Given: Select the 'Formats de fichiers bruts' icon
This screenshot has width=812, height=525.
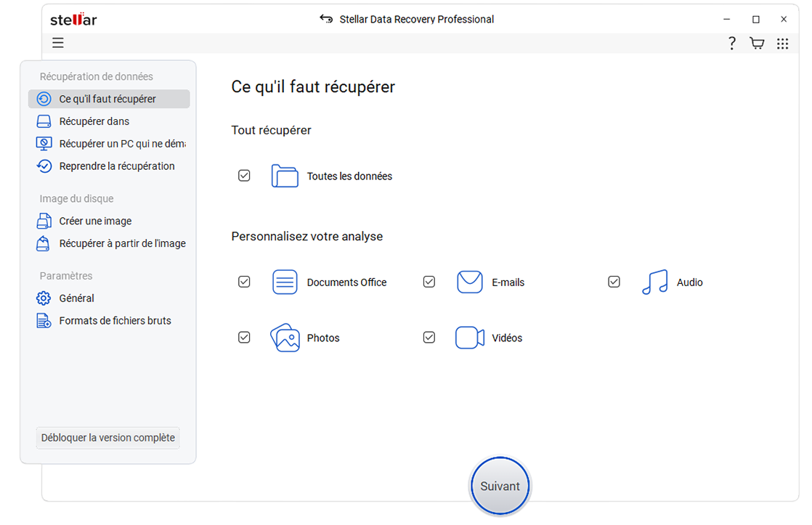Looking at the screenshot, I should [x=44, y=320].
